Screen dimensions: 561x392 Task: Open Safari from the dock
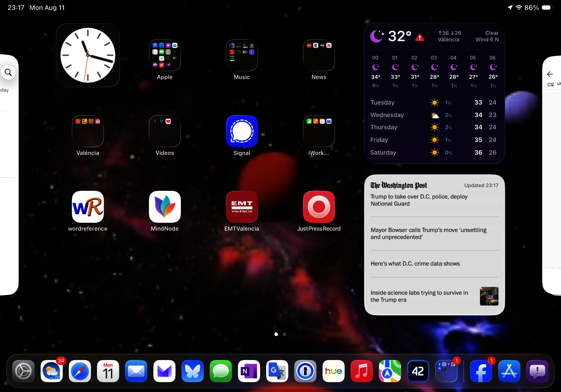(80, 371)
